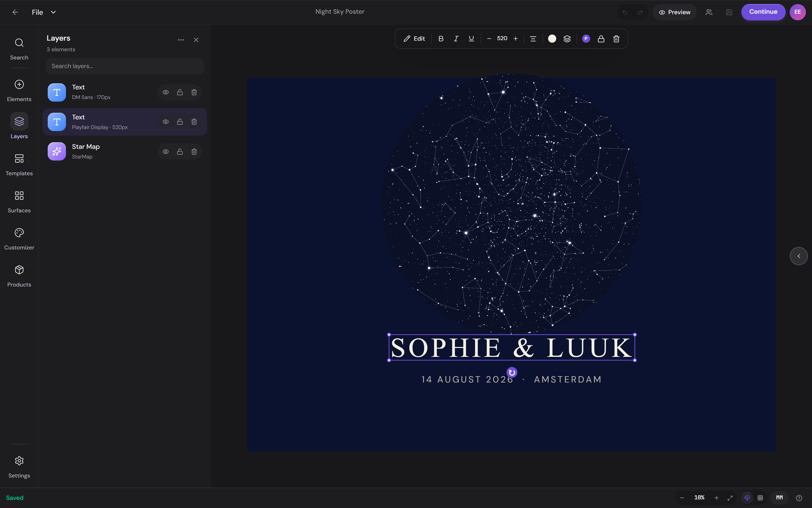Open text alignment options
Viewport: 812px width, 508px height.
point(533,39)
